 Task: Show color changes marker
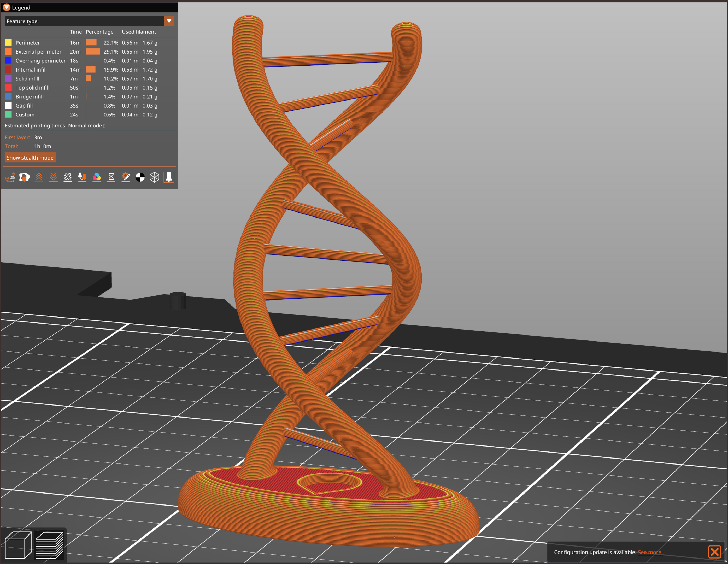point(97,177)
